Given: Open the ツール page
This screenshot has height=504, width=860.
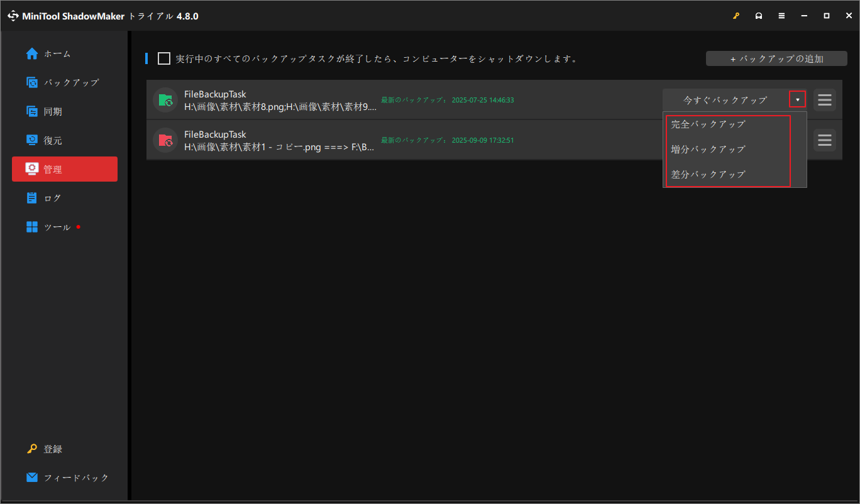Looking at the screenshot, I should pos(65,227).
